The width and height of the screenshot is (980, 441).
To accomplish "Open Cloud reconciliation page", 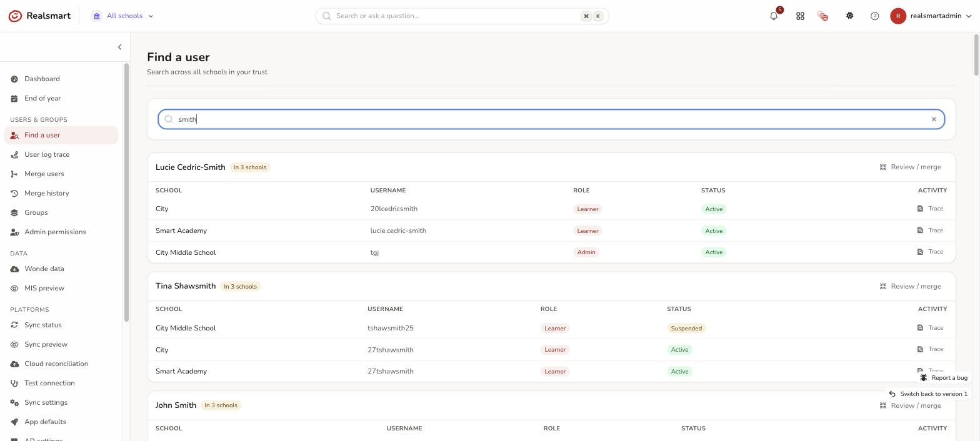I will [x=61, y=364].
